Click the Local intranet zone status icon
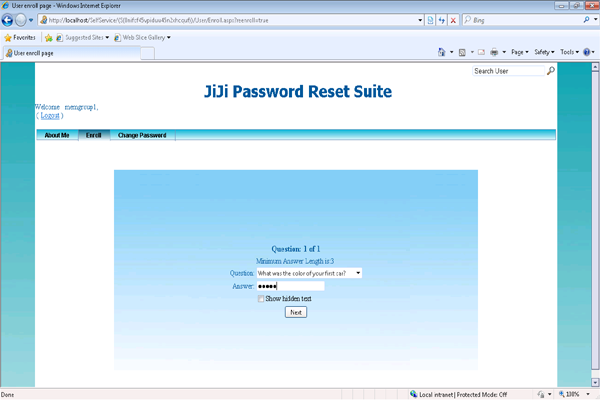The width and height of the screenshot is (600, 400). [x=414, y=394]
